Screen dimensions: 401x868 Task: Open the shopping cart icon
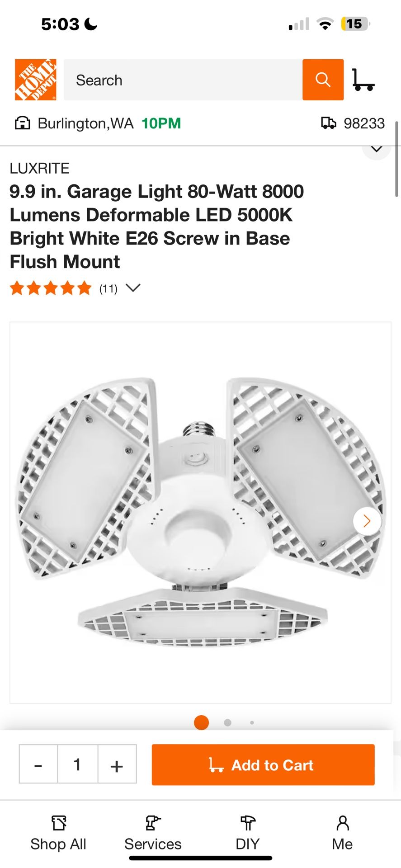(363, 80)
